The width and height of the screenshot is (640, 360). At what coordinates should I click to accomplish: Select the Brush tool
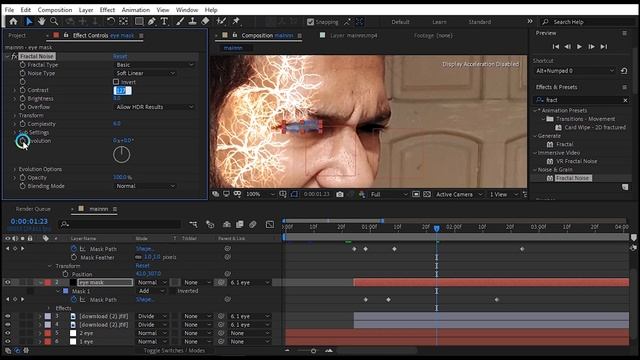pyautogui.click(x=180, y=22)
